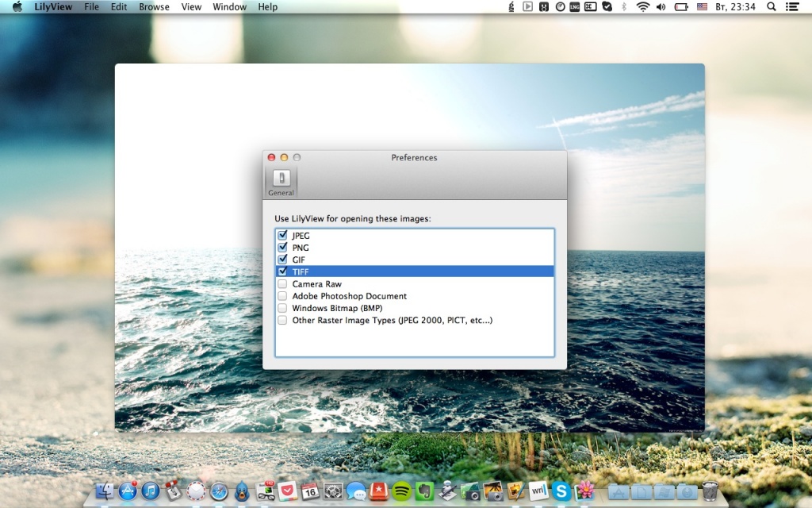
Task: Open Spotify from the dock
Action: 401,491
